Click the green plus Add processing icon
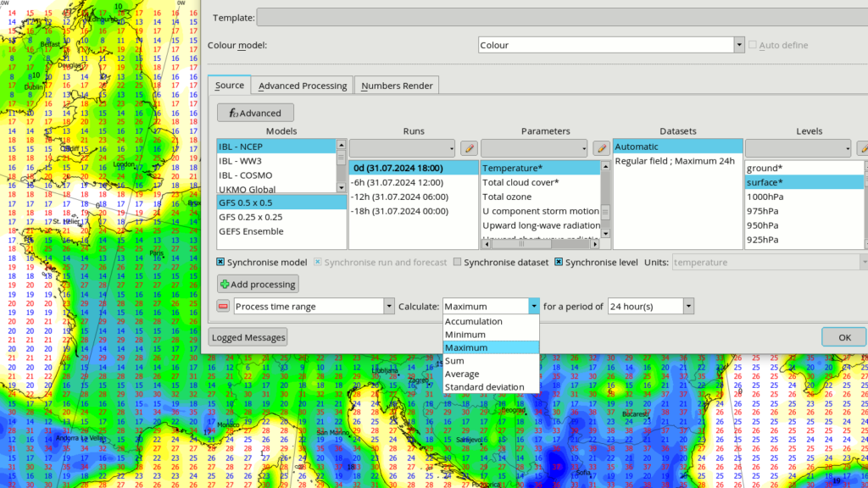 point(224,284)
